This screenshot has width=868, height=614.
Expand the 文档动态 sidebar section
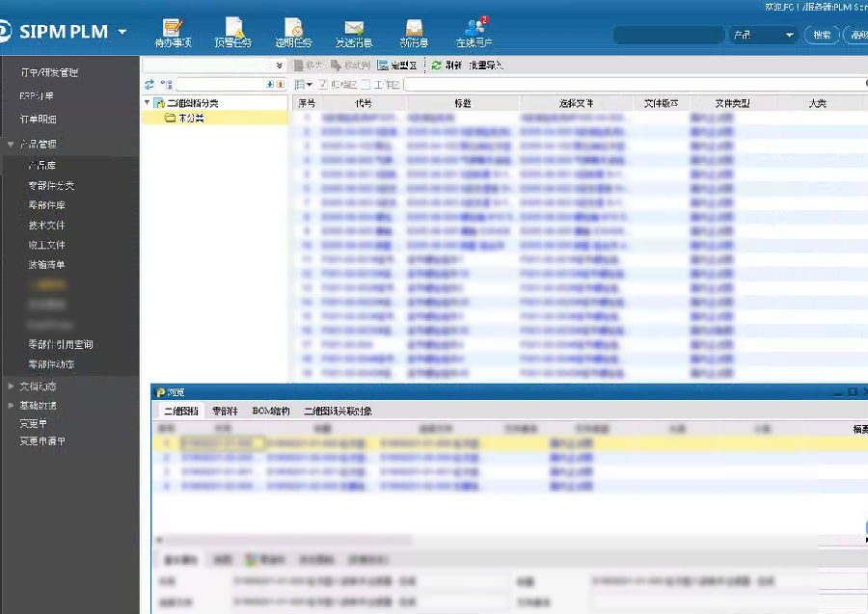pyautogui.click(x=11, y=386)
